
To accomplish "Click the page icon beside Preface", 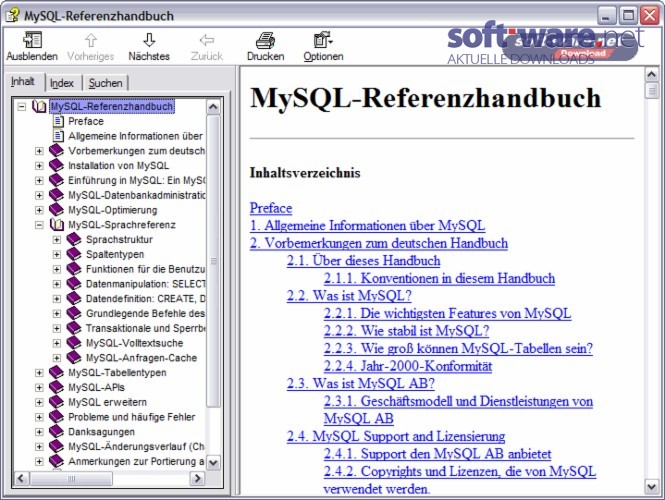I will tap(58, 121).
